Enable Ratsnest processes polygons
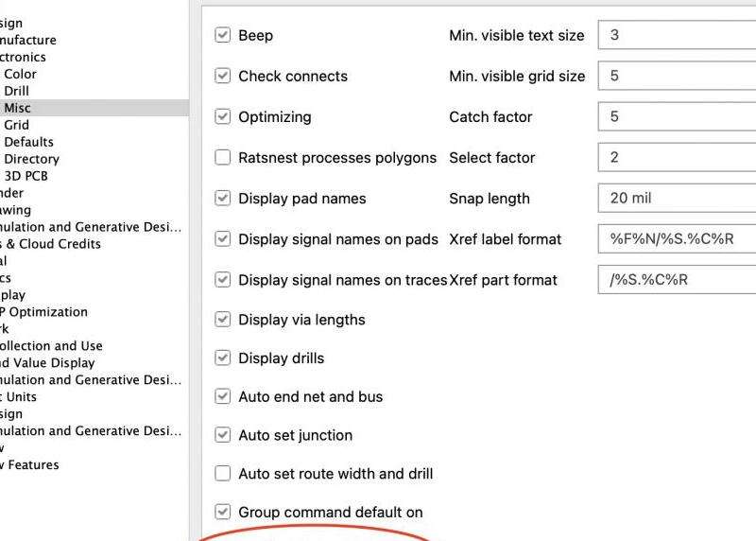The width and height of the screenshot is (756, 541). (x=223, y=157)
